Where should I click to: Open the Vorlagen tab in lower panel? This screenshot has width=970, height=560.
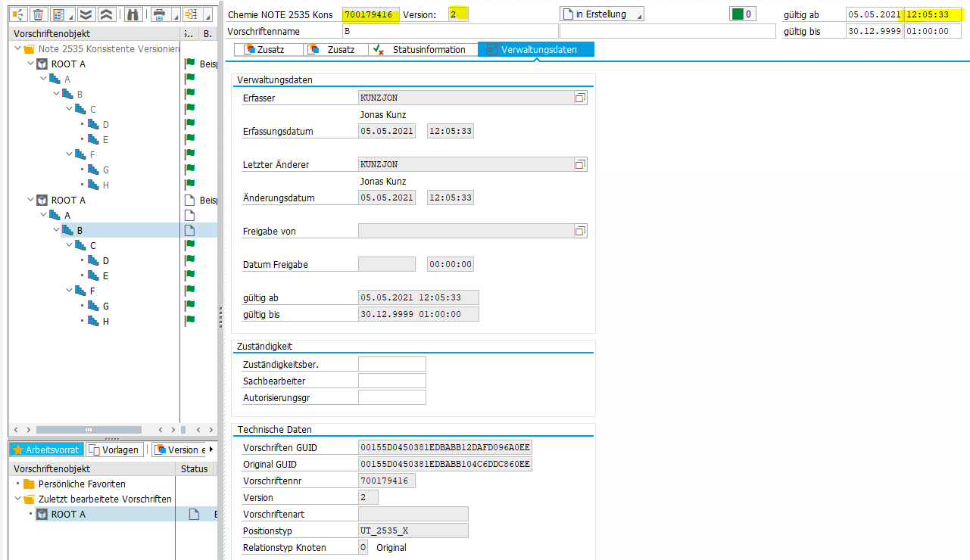(114, 450)
